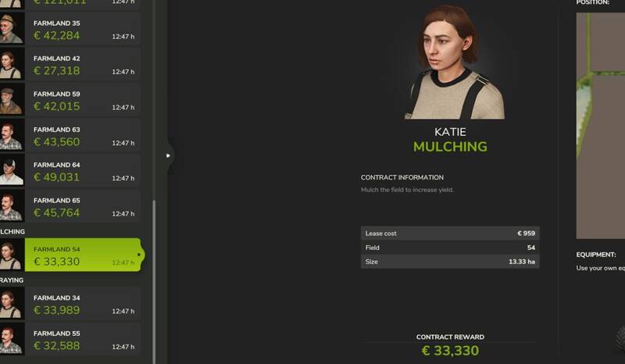Click the small arrow on the panel divider
This screenshot has width=625, height=364.
(x=168, y=155)
